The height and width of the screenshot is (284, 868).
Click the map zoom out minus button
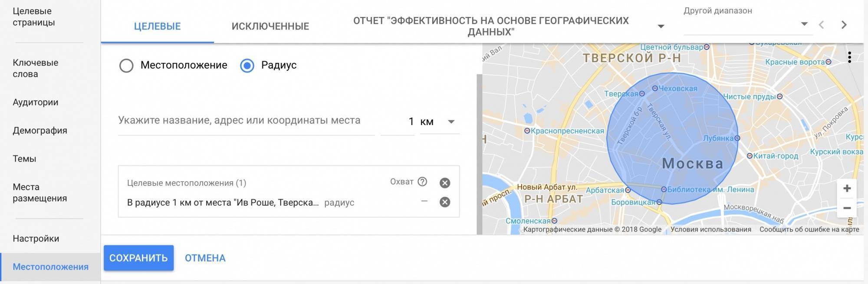click(847, 208)
